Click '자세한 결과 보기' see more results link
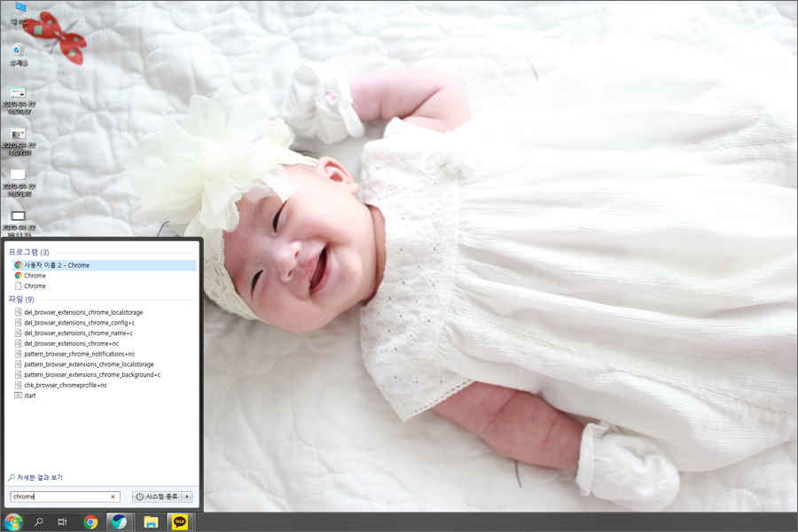 tap(35, 478)
